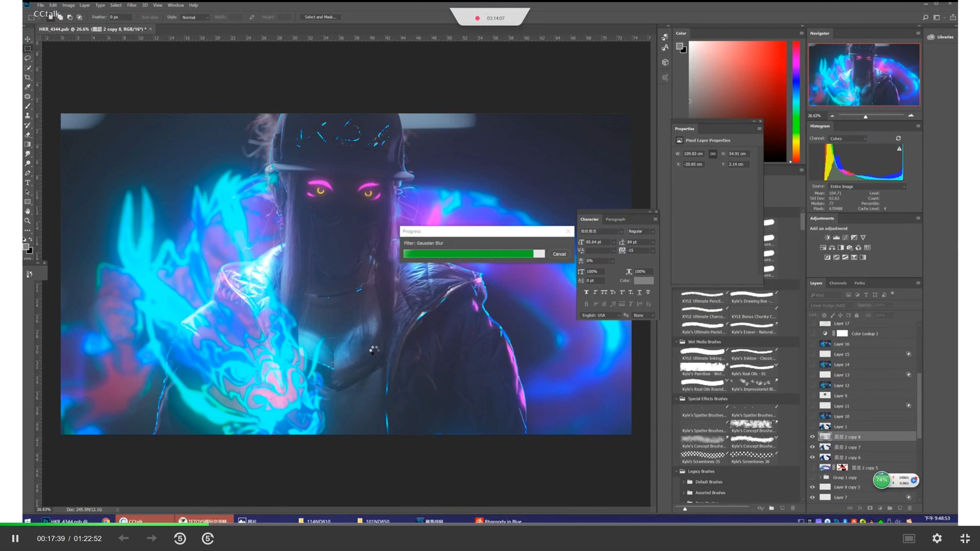
Task: Expand the Group 1 copy layer group
Action: (820, 477)
